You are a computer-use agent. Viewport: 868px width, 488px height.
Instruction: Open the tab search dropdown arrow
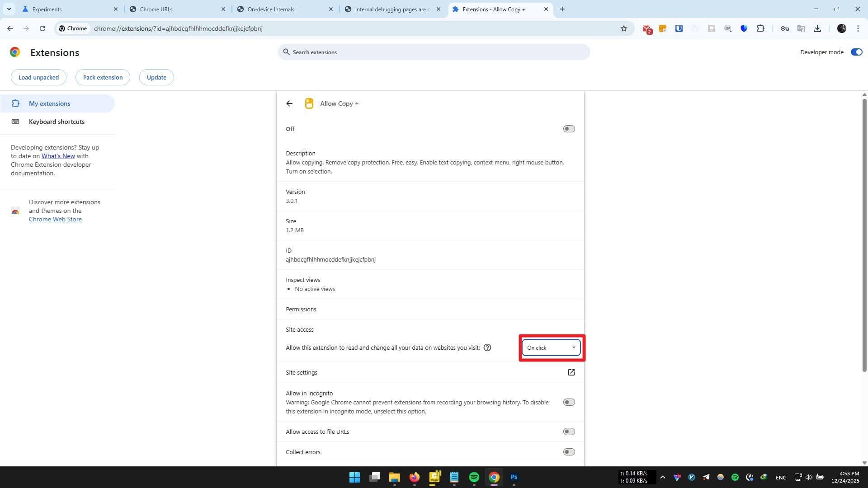click(9, 9)
